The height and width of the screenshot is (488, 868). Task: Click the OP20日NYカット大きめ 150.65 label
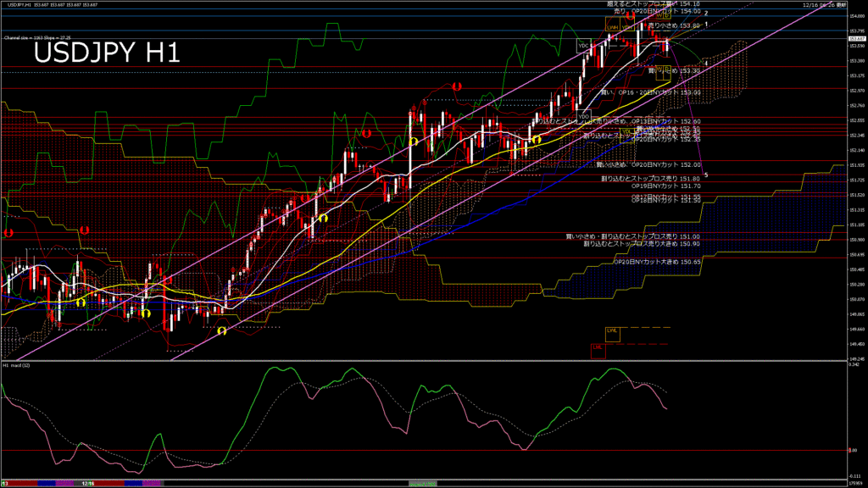(658, 263)
